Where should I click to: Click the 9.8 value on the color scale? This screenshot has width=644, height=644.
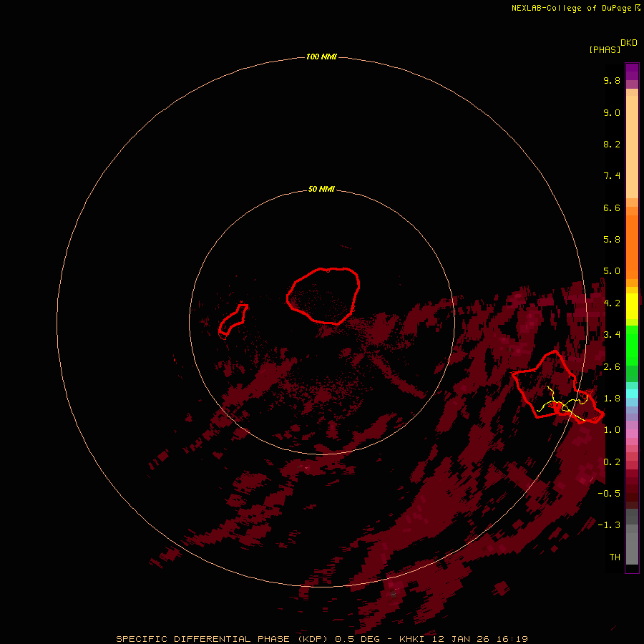point(612,80)
